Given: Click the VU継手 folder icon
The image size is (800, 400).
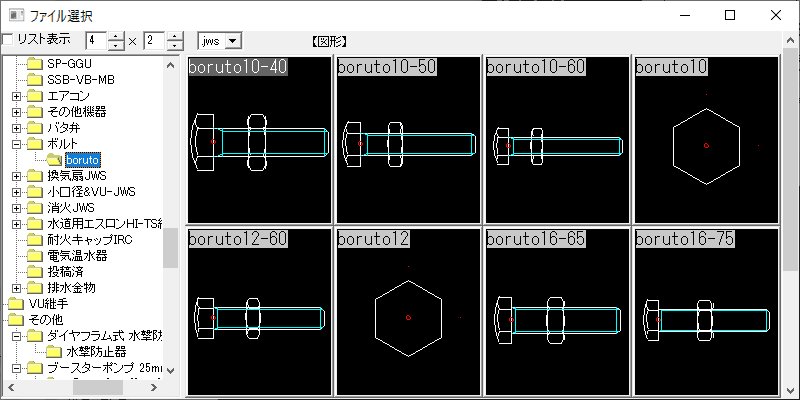Looking at the screenshot, I should click(16, 304).
